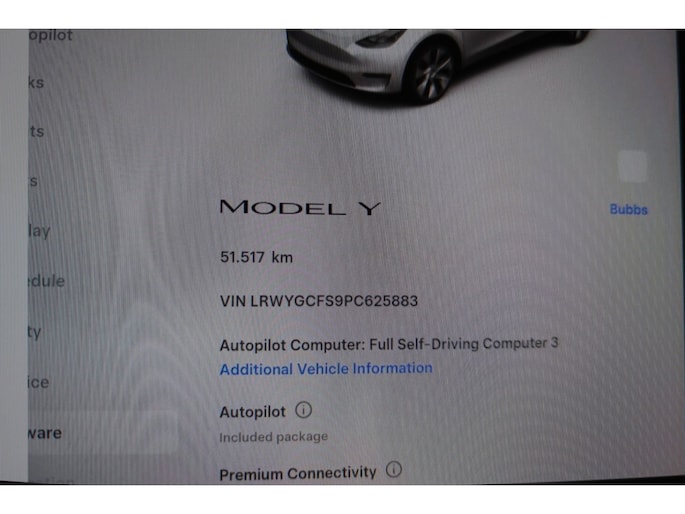Viewport: 685px width, 514px height.
Task: Select the Locks item in sidebar
Action: point(36,83)
